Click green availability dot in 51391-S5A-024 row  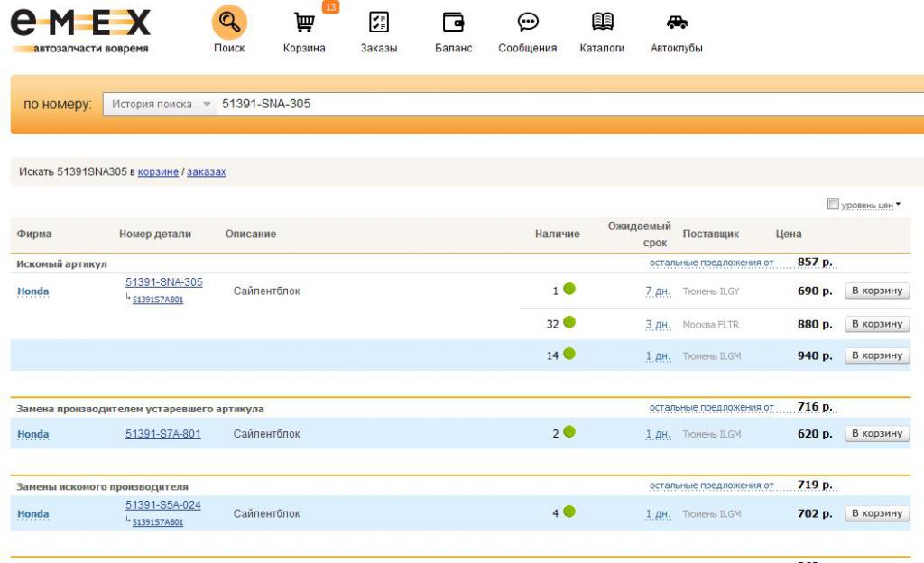point(569,512)
